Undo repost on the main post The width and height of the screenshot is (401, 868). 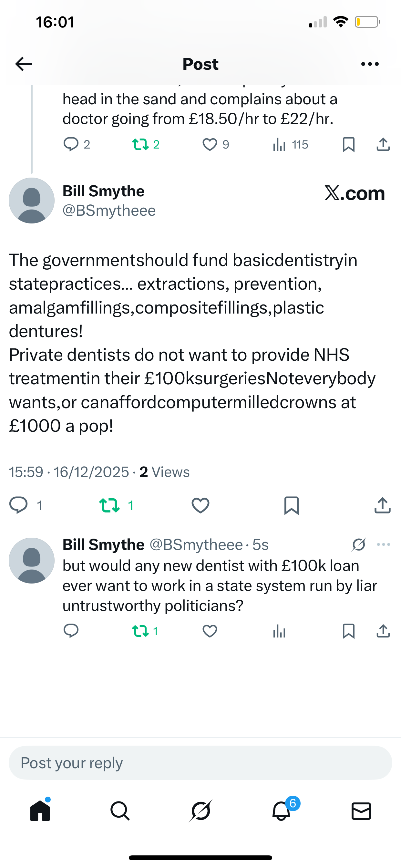(109, 505)
